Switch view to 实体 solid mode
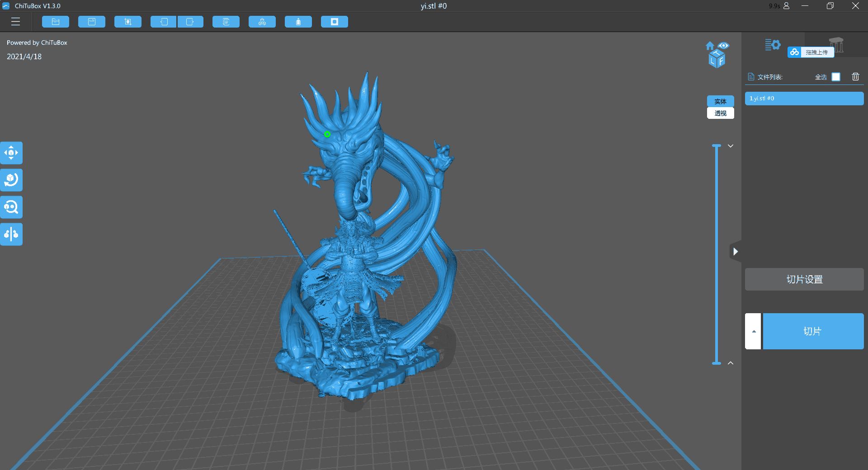Image resolution: width=868 pixels, height=470 pixels. (720, 101)
